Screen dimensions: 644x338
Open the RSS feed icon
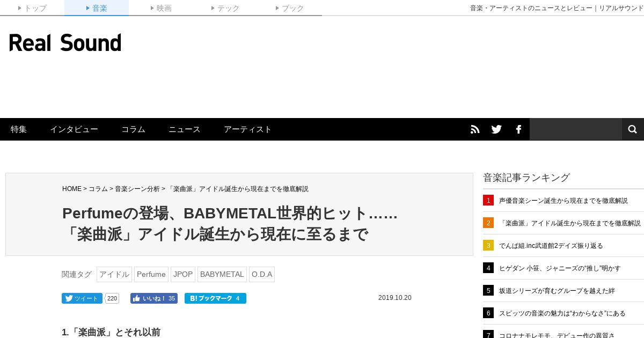pos(475,129)
